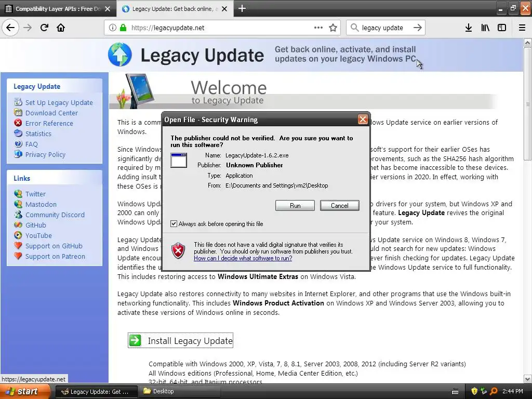This screenshot has width=532, height=399.
Task: Open the Windows Start menu
Action: [25, 392]
